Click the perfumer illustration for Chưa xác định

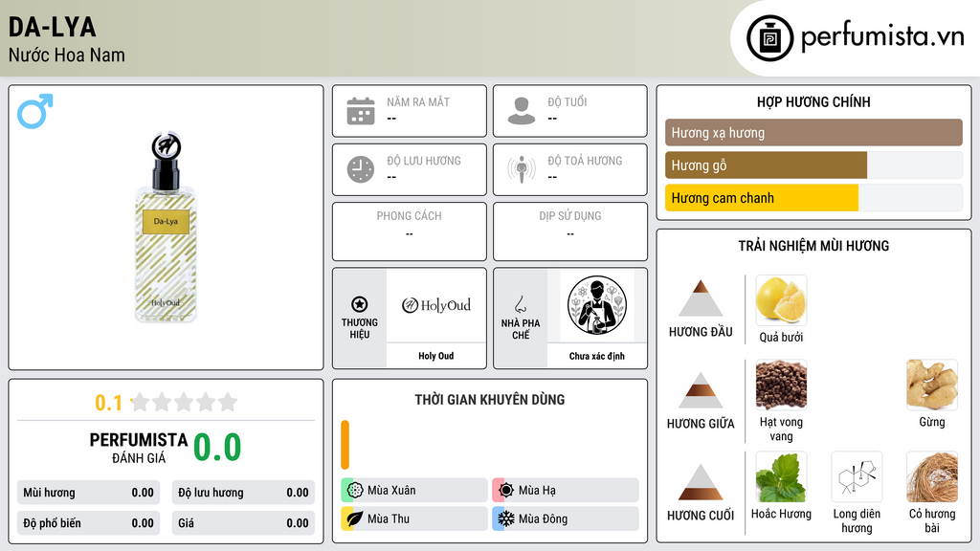coord(597,305)
